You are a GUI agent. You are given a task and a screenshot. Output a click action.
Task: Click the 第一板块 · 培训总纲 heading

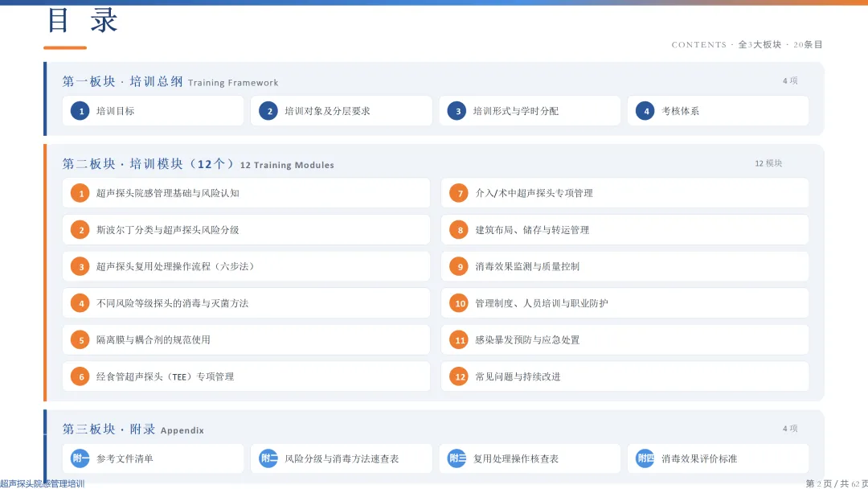(122, 81)
